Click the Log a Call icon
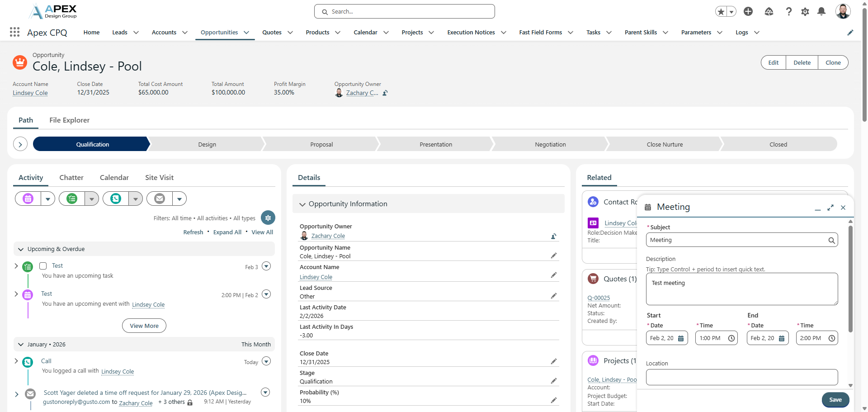Viewport: 868px width, 412px height. [x=116, y=199]
